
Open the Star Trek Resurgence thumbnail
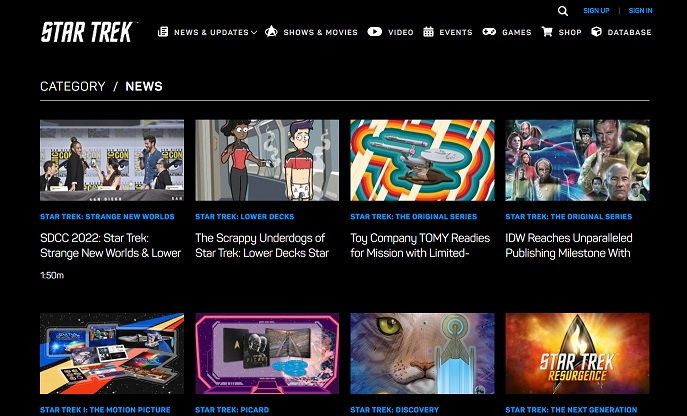(577, 353)
